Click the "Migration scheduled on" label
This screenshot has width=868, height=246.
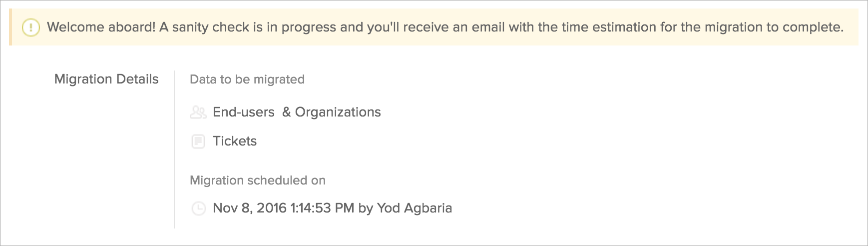coord(258,180)
